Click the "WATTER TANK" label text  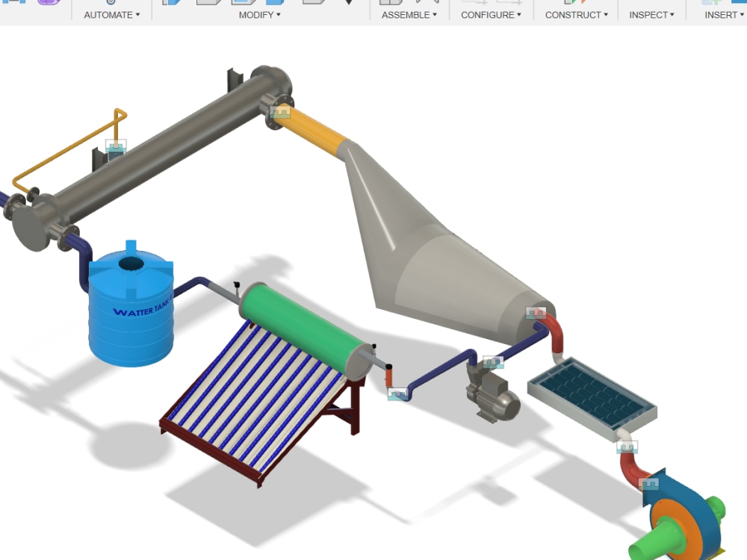(142, 309)
